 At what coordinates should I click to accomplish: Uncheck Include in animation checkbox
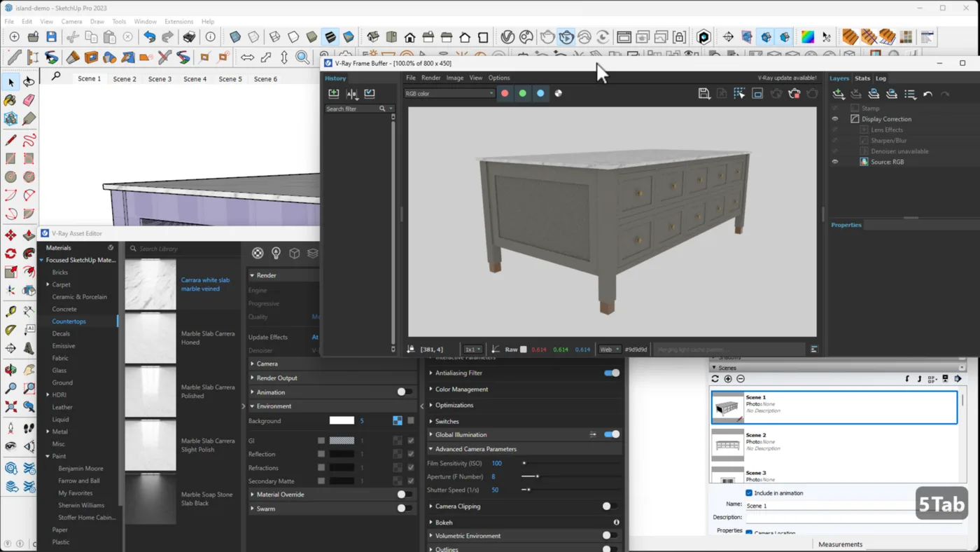point(749,493)
